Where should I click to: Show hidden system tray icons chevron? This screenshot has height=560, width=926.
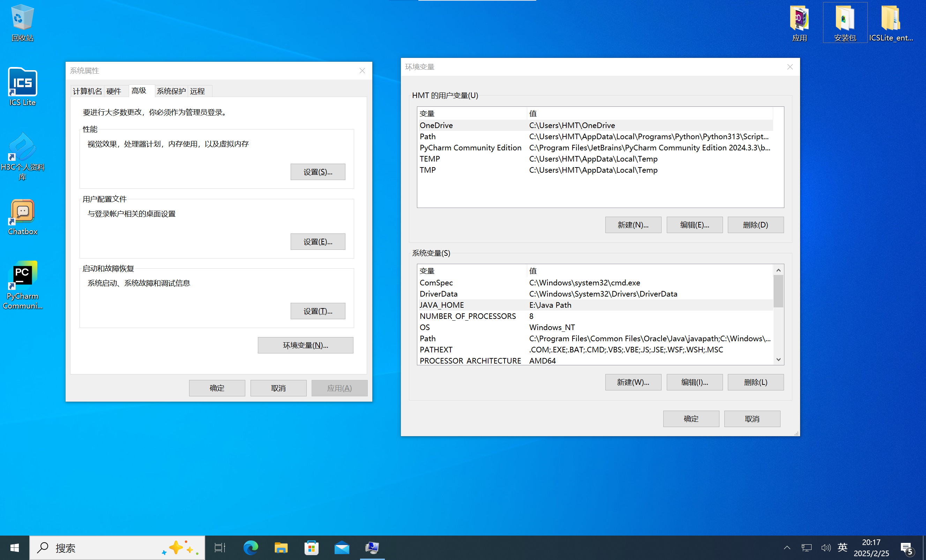787,547
